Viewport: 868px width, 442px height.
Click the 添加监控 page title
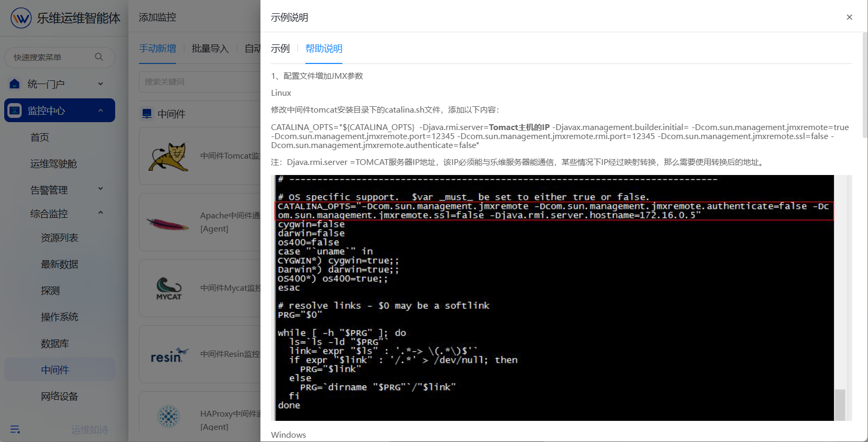pyautogui.click(x=157, y=17)
